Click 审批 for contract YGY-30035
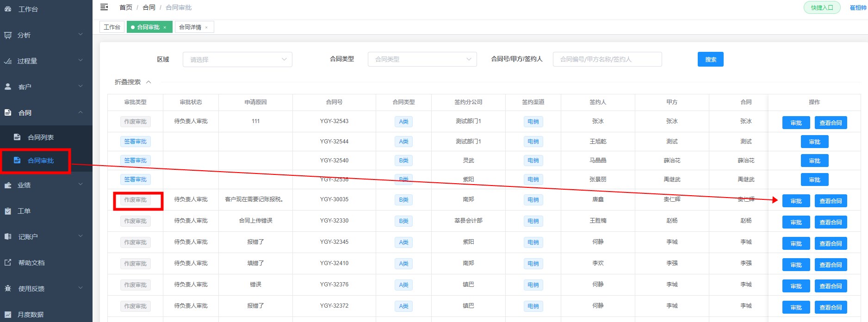 (x=796, y=201)
